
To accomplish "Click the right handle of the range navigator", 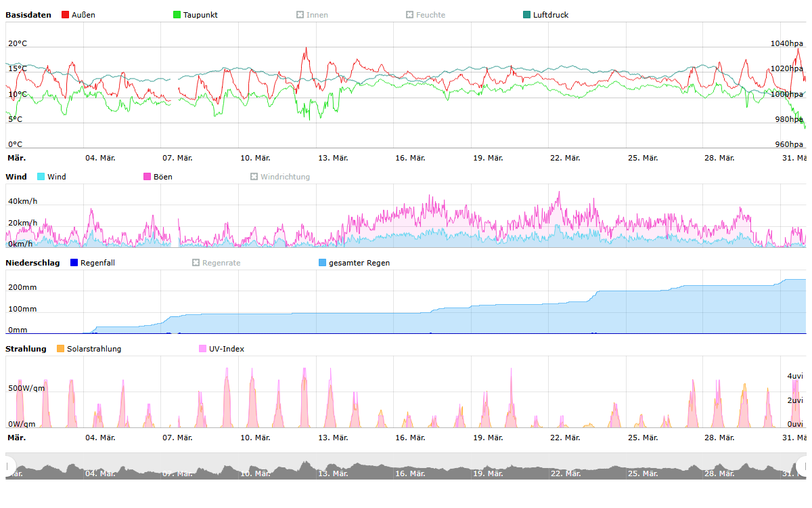I will point(802,466).
